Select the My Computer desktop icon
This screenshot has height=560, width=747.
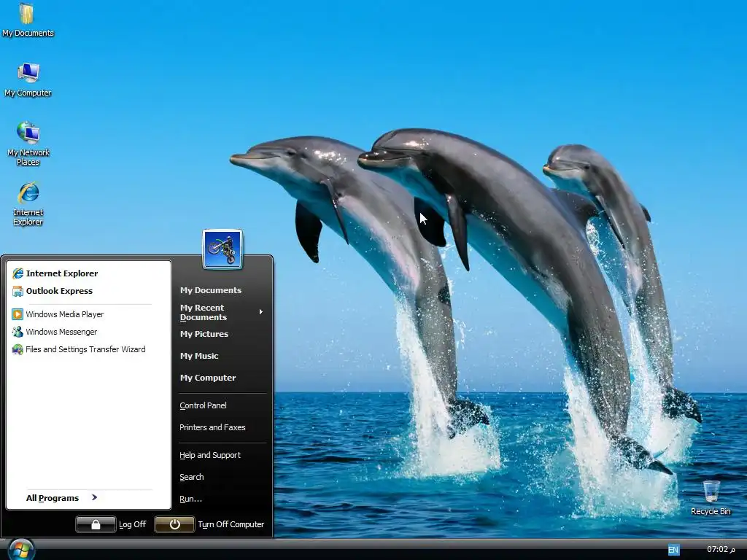pyautogui.click(x=28, y=79)
